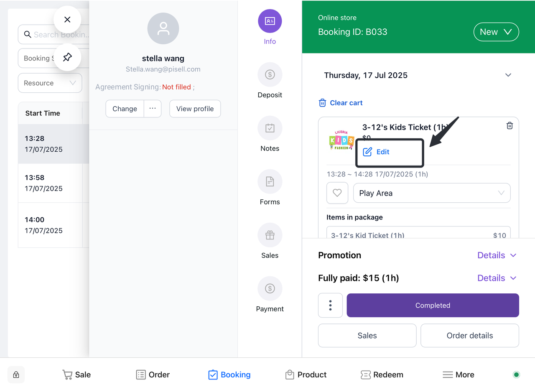Image resolution: width=535 pixels, height=392 pixels.
Task: Expand the Thursday, 17 Jul 2025 date
Action: pyautogui.click(x=508, y=75)
